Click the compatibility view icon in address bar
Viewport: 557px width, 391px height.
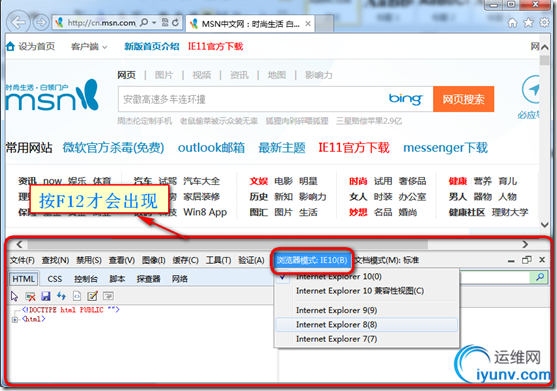tap(165, 23)
